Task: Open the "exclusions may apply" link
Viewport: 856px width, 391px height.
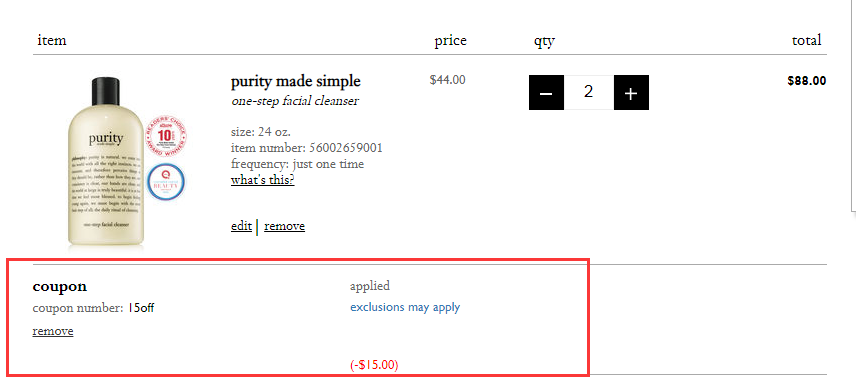Action: point(405,307)
